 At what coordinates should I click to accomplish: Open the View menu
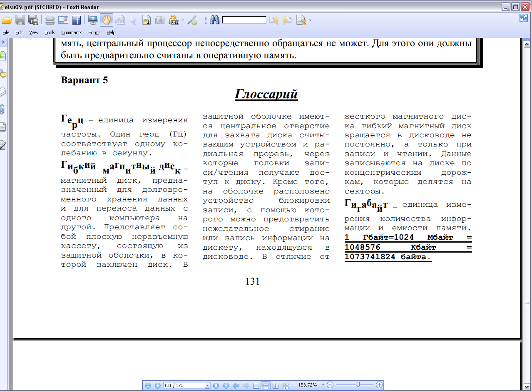pyautogui.click(x=34, y=32)
